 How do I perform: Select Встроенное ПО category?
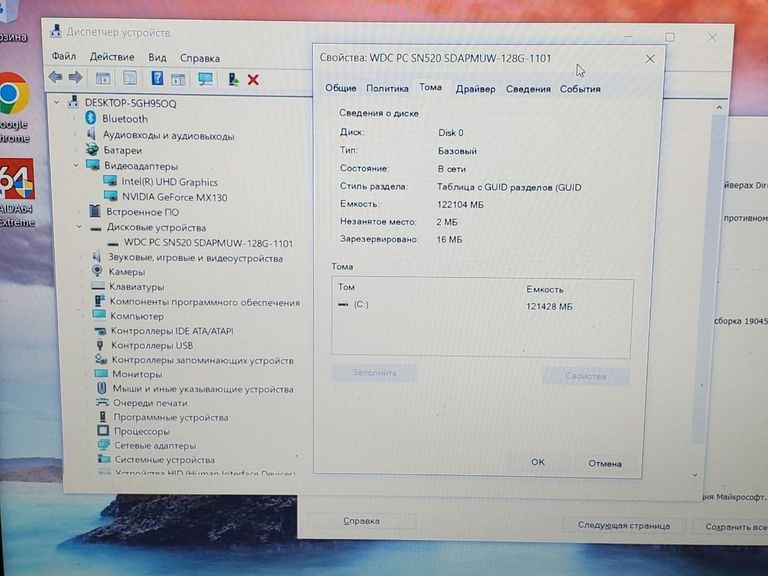tap(142, 212)
